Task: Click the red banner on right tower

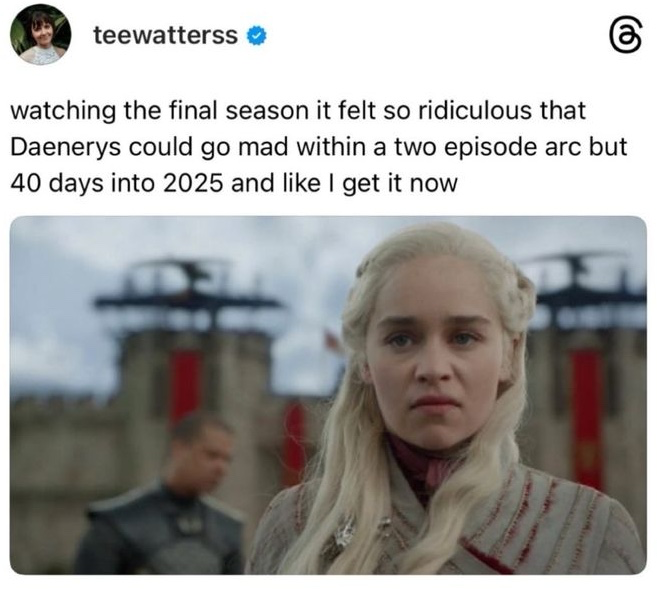Action: tap(587, 419)
